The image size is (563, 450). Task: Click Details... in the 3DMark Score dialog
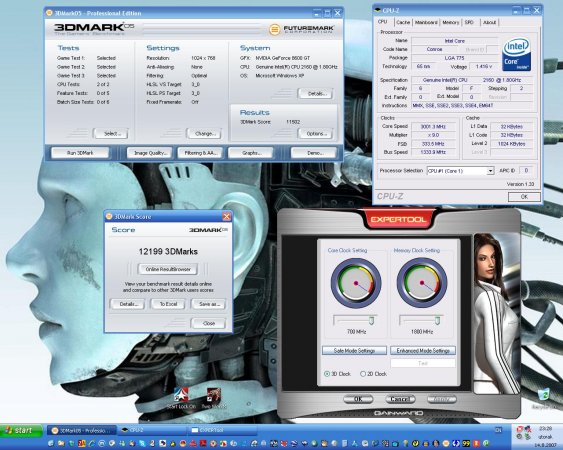click(127, 304)
